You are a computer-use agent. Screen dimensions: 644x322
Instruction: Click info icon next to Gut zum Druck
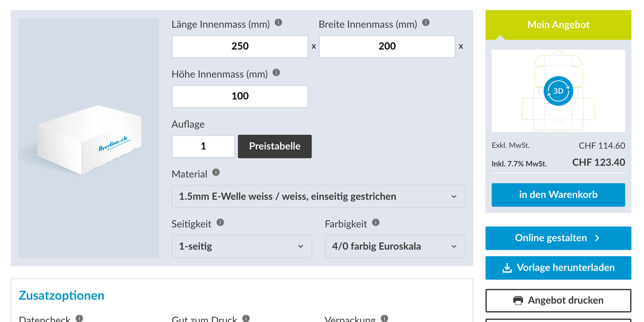[246, 318]
